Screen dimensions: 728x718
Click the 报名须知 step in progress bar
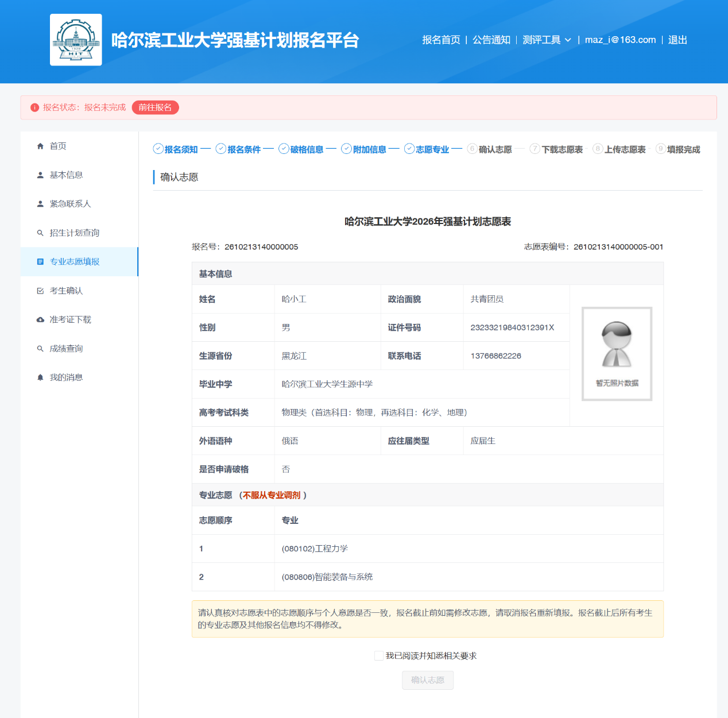176,149
